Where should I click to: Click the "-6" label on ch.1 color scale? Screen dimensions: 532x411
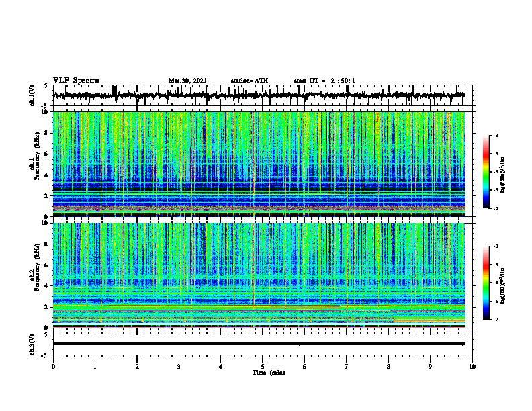[x=496, y=190]
